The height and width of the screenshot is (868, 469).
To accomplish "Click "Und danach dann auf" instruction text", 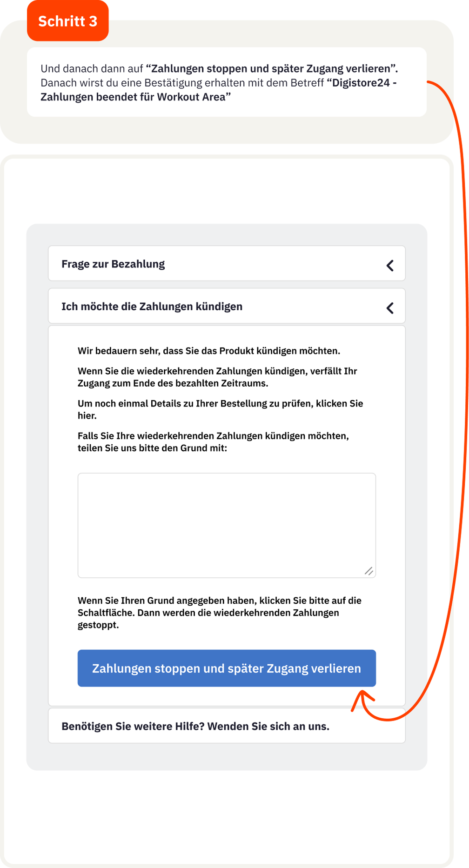I will pos(92,69).
